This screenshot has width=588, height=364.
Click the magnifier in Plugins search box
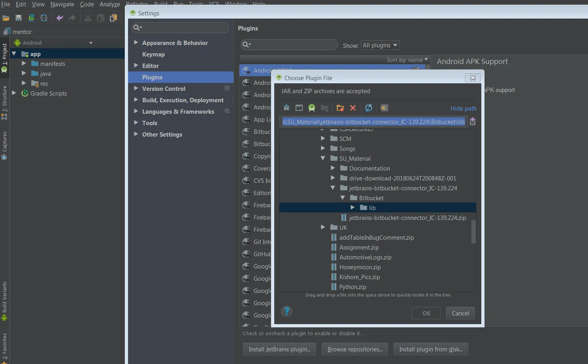pos(247,45)
